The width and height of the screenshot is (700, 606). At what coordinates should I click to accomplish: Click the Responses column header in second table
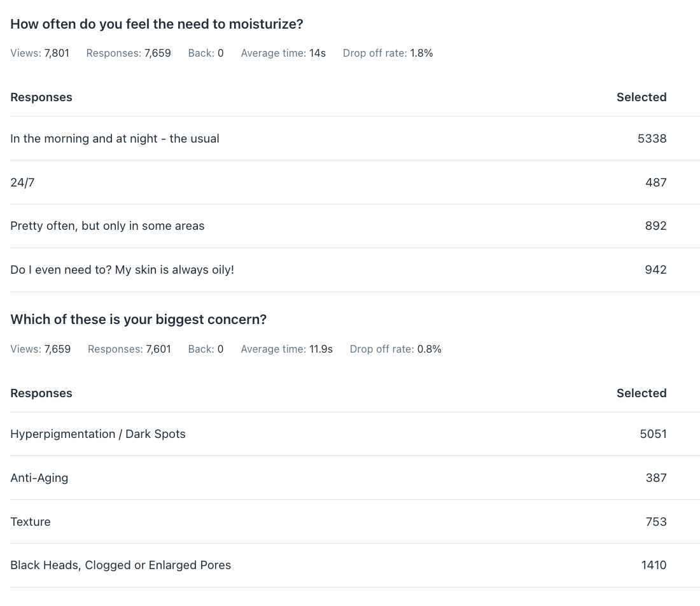click(41, 393)
